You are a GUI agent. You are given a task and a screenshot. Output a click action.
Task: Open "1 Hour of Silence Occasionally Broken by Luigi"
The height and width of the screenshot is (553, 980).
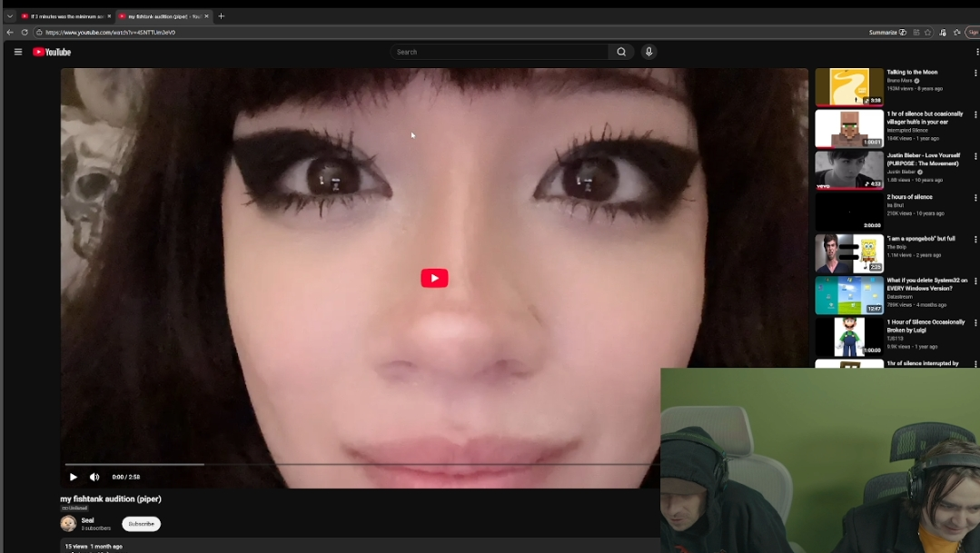point(926,326)
